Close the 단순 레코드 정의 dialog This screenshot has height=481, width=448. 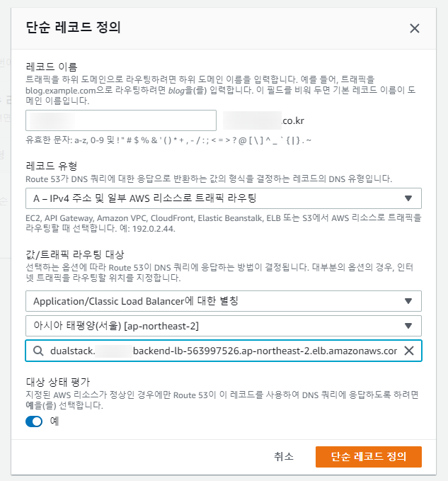415,28
